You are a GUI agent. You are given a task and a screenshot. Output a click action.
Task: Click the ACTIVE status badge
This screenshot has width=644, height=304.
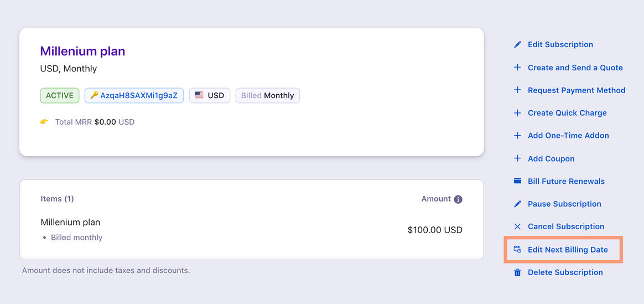pyautogui.click(x=60, y=96)
